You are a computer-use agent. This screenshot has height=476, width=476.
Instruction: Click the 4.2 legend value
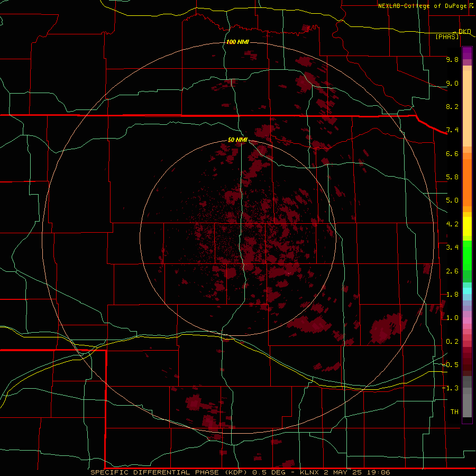(x=452, y=224)
